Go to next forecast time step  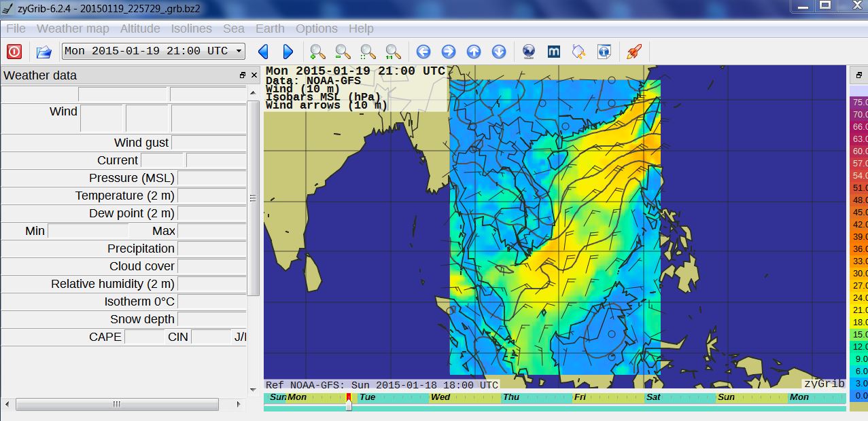tap(288, 52)
